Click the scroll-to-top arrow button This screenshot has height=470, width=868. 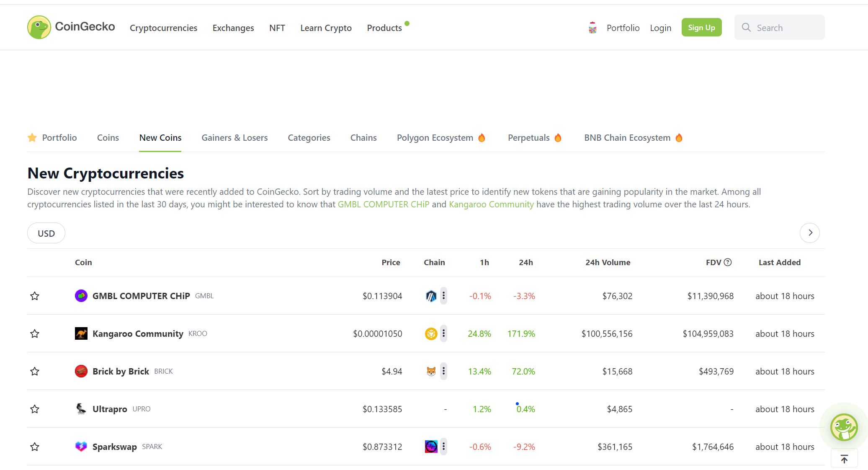point(844,459)
